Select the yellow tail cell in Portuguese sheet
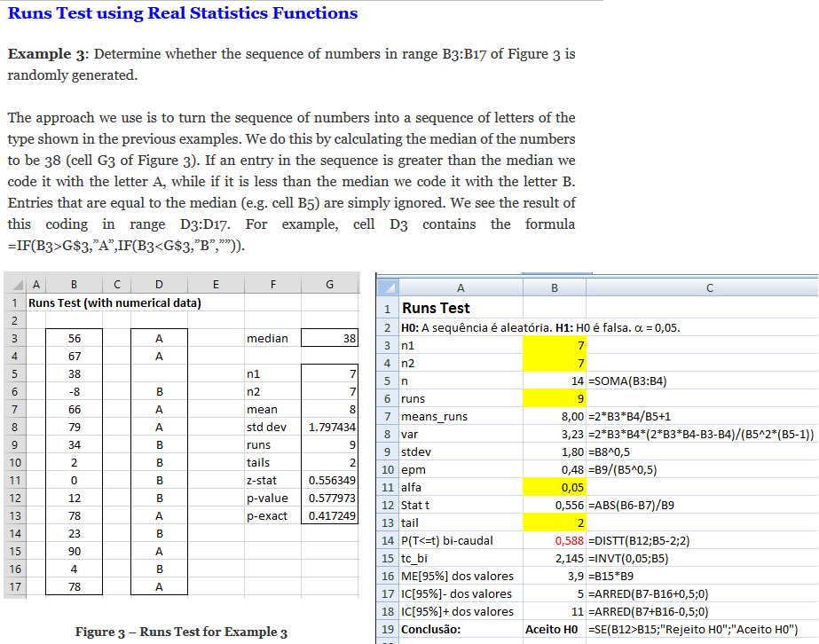Image resolution: width=819 pixels, height=644 pixels. [555, 523]
